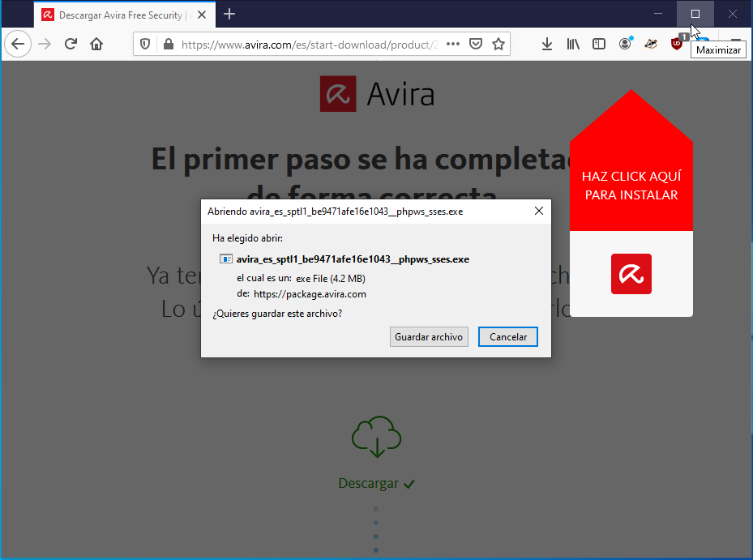View site security padlock information
This screenshot has width=753, height=560.
(168, 45)
